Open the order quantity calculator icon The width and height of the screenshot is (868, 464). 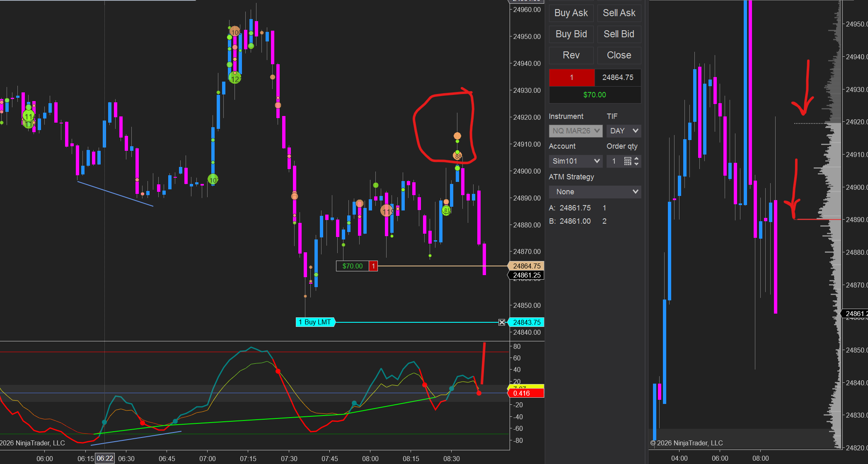click(628, 161)
